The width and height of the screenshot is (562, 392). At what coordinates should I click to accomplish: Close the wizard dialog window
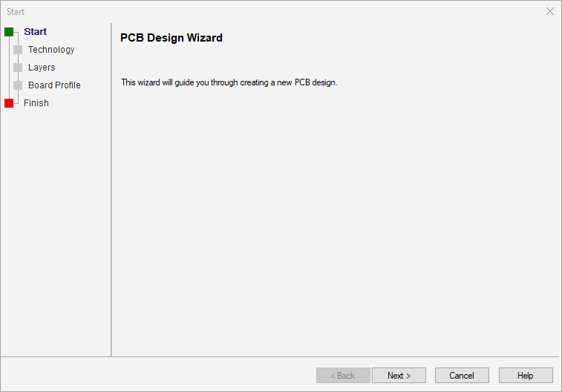coord(550,11)
